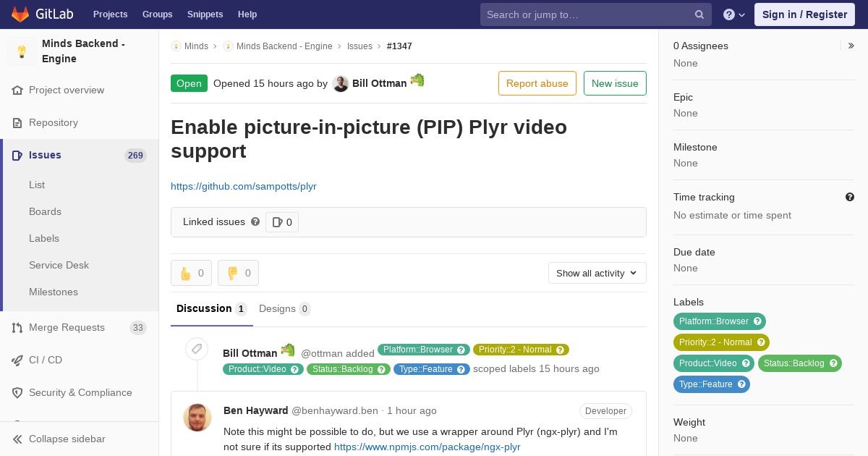Open the Issues List sidebar item
The width and height of the screenshot is (868, 456).
point(37,185)
